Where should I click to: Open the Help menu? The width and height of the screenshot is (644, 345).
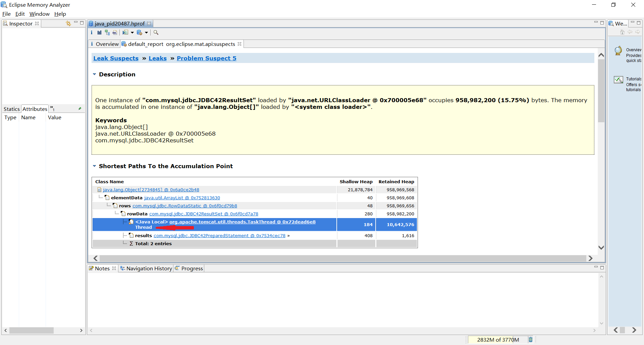coord(60,14)
